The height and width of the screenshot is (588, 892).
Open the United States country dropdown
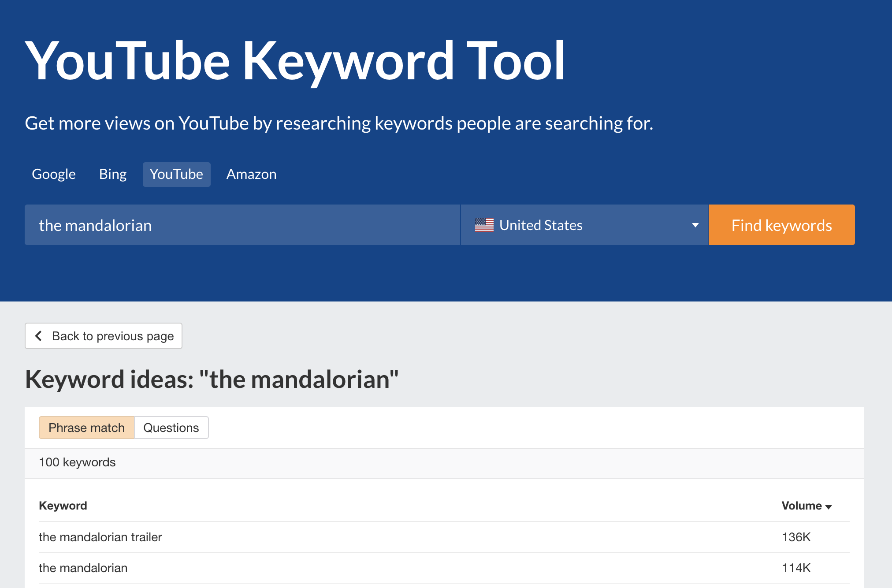click(x=584, y=225)
